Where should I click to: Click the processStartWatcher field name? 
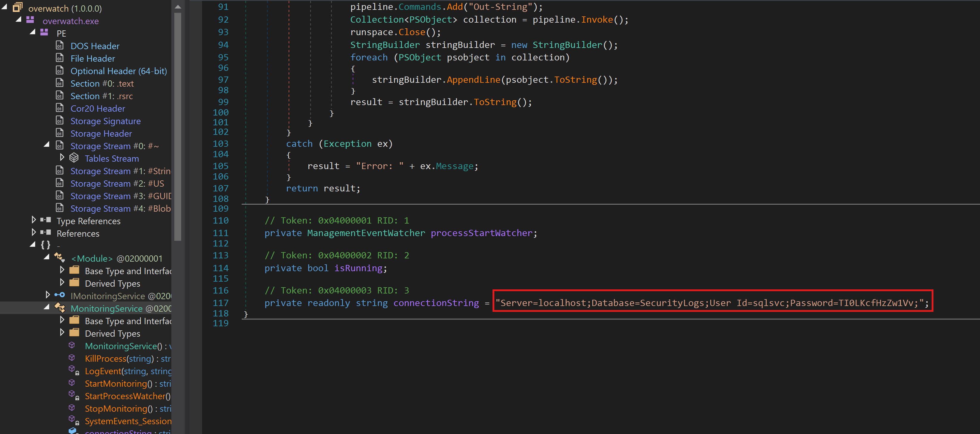click(481, 233)
